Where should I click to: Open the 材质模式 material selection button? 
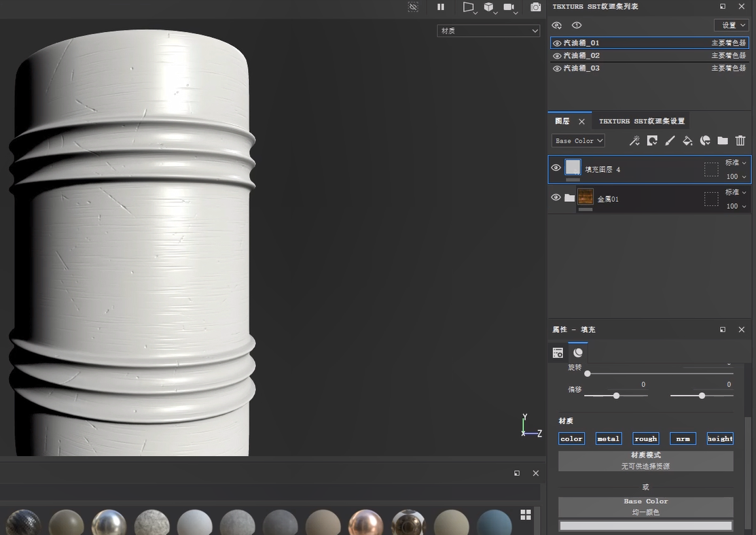pyautogui.click(x=645, y=461)
